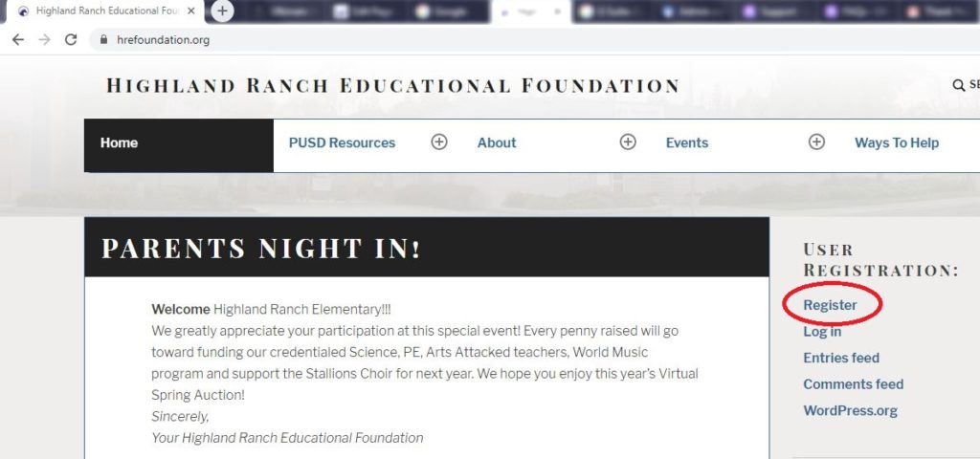Expand the About submenu

tap(628, 142)
